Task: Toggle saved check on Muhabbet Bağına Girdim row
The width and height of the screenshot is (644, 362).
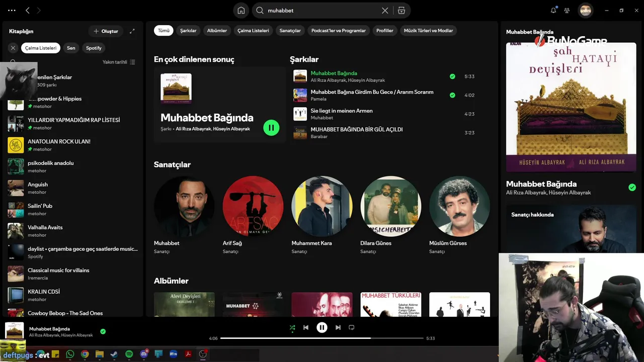Action: point(452,95)
